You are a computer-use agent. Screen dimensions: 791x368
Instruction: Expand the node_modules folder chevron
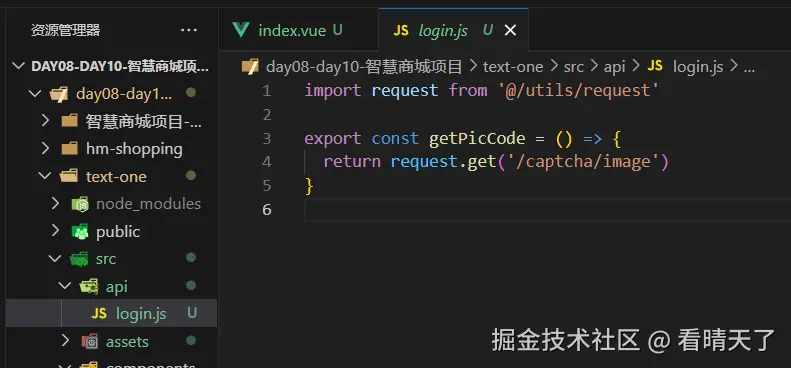(x=55, y=203)
